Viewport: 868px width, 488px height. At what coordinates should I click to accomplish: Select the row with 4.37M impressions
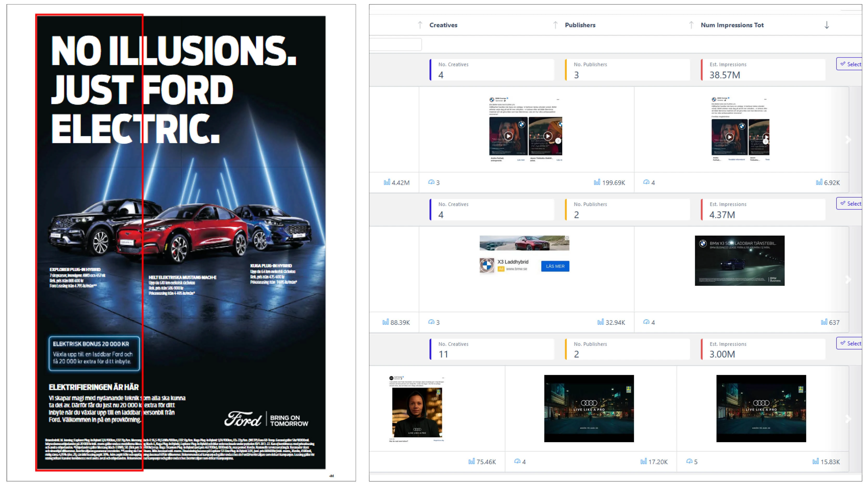(850, 204)
